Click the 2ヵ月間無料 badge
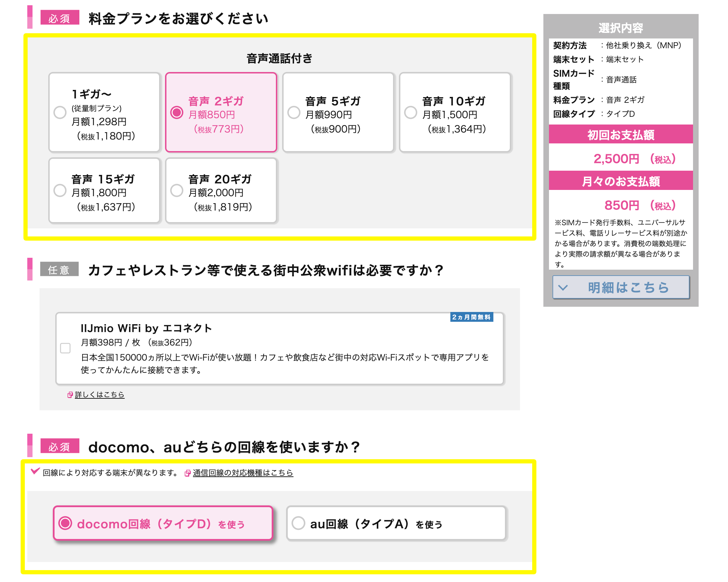This screenshot has width=728, height=582. pos(472,317)
